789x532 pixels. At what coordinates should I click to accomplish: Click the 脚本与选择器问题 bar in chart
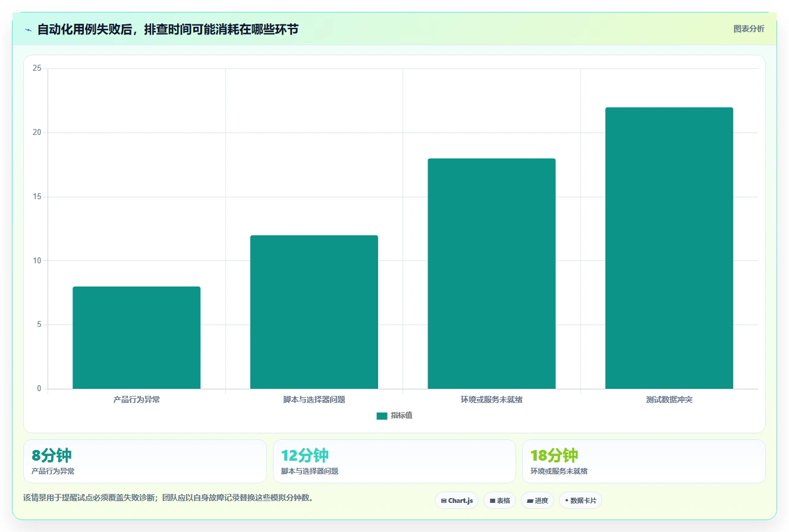[x=314, y=312]
